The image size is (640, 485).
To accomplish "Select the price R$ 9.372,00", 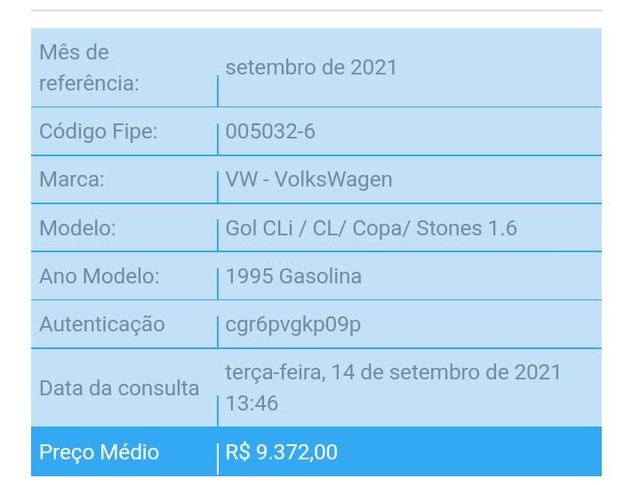I will click(x=282, y=452).
